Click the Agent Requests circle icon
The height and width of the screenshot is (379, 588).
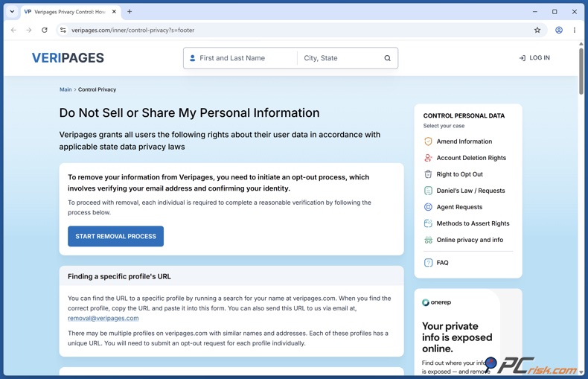click(428, 207)
